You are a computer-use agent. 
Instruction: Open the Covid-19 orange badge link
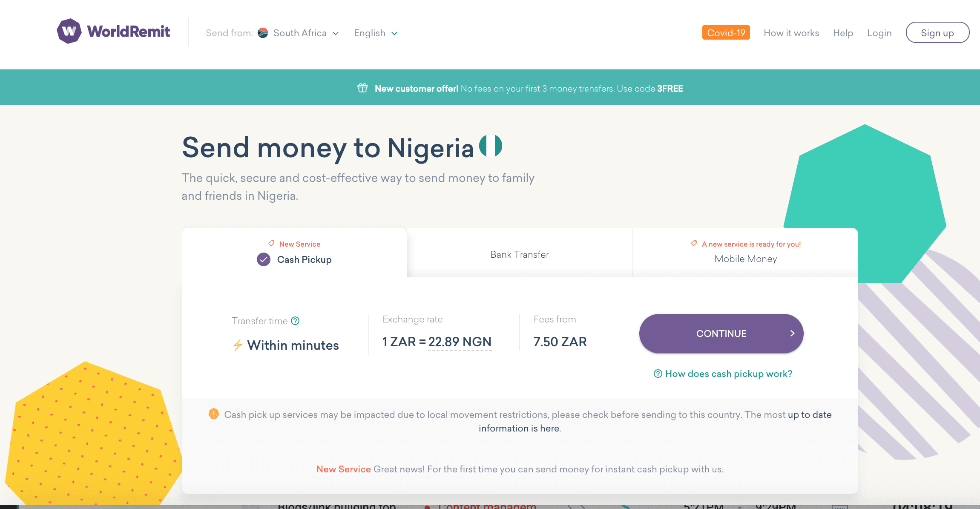click(x=726, y=33)
